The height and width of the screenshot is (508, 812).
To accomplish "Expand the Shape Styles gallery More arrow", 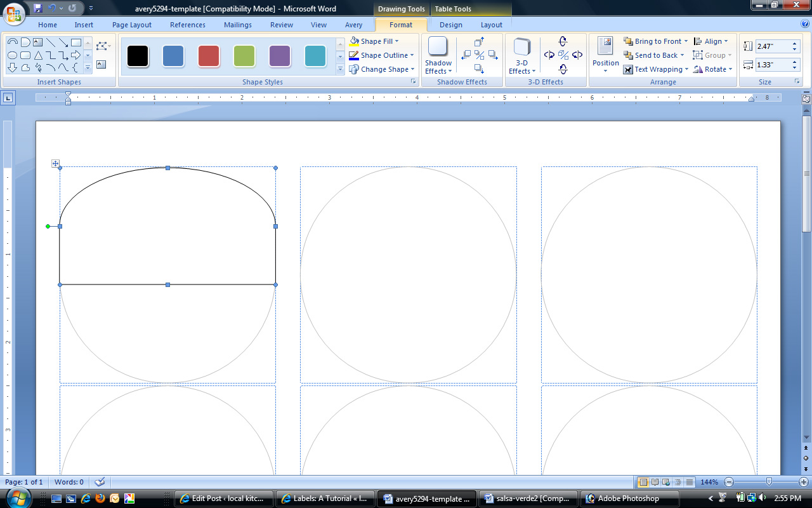I will tap(340, 69).
